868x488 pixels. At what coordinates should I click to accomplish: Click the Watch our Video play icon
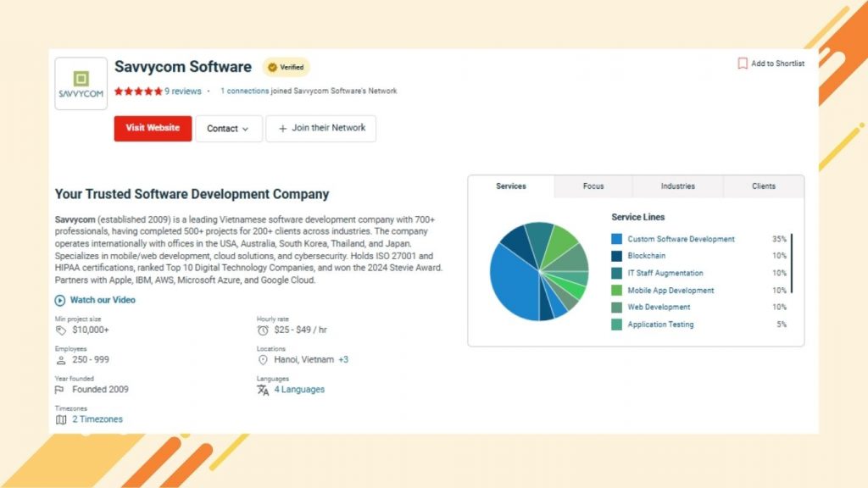click(60, 300)
